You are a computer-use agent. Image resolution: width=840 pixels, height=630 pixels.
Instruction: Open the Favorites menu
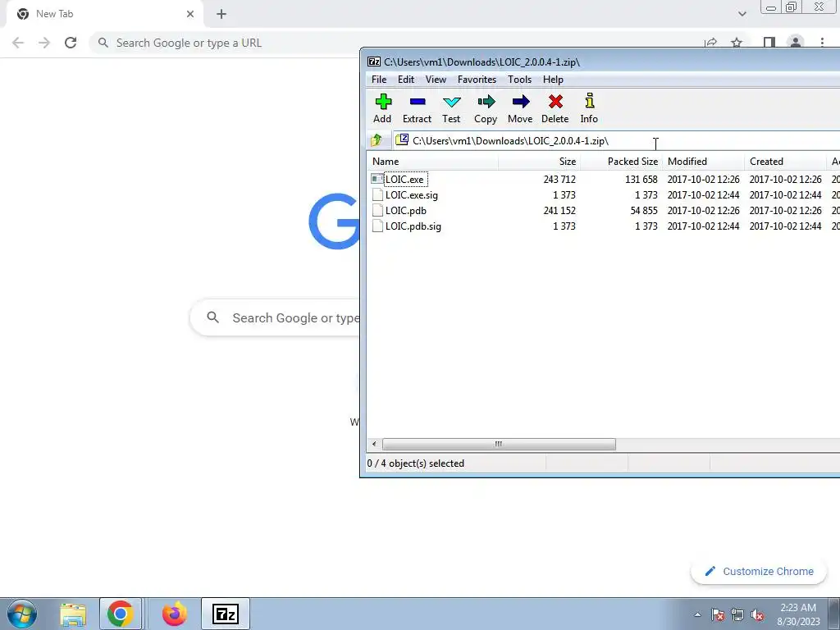point(477,80)
